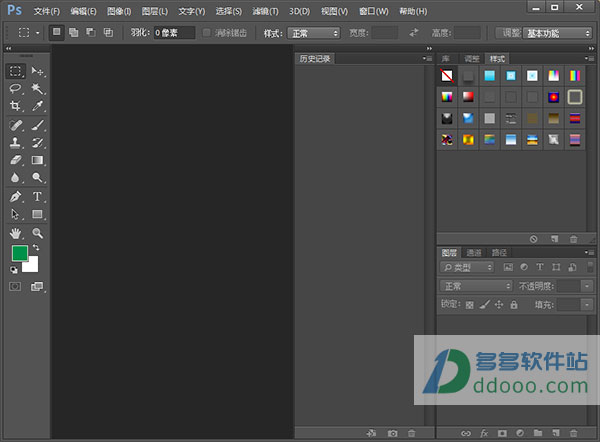This screenshot has height=442, width=600.
Task: Select the Move tool
Action: click(x=38, y=71)
